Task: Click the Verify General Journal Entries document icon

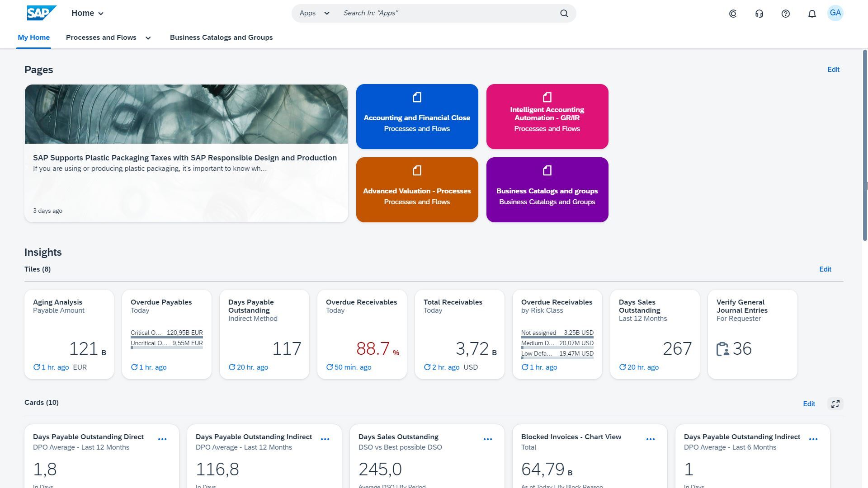Action: click(723, 348)
